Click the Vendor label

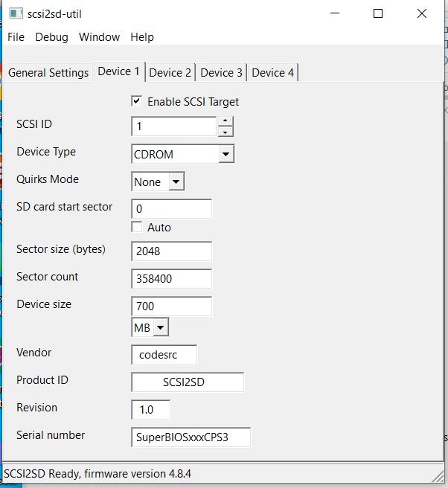pyautogui.click(x=34, y=353)
